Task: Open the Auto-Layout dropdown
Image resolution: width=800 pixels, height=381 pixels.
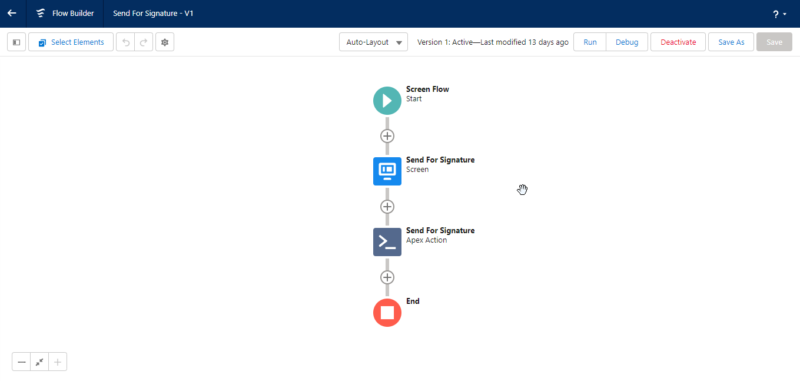Action: point(373,42)
